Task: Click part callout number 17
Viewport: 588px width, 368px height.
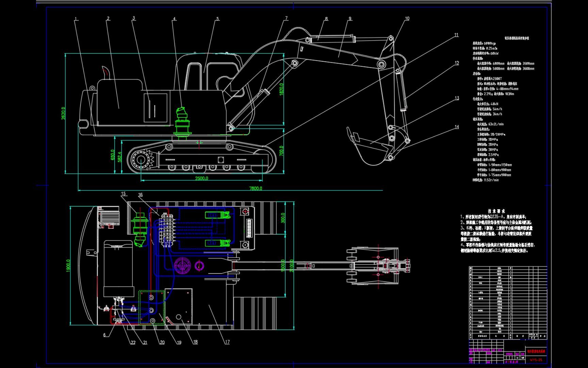Action: (227, 342)
